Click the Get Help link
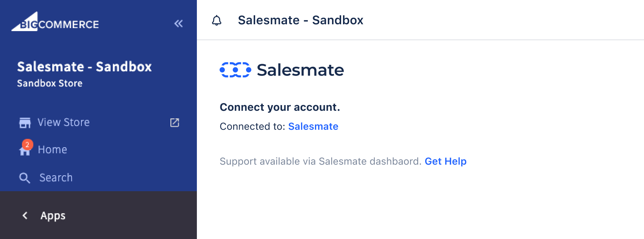The height and width of the screenshot is (239, 644). click(x=446, y=161)
